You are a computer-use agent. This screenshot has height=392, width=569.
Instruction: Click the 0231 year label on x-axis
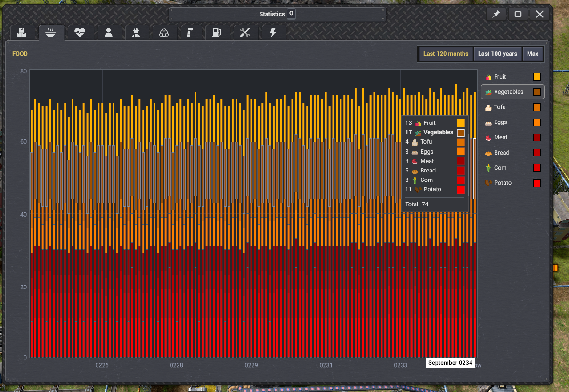326,365
